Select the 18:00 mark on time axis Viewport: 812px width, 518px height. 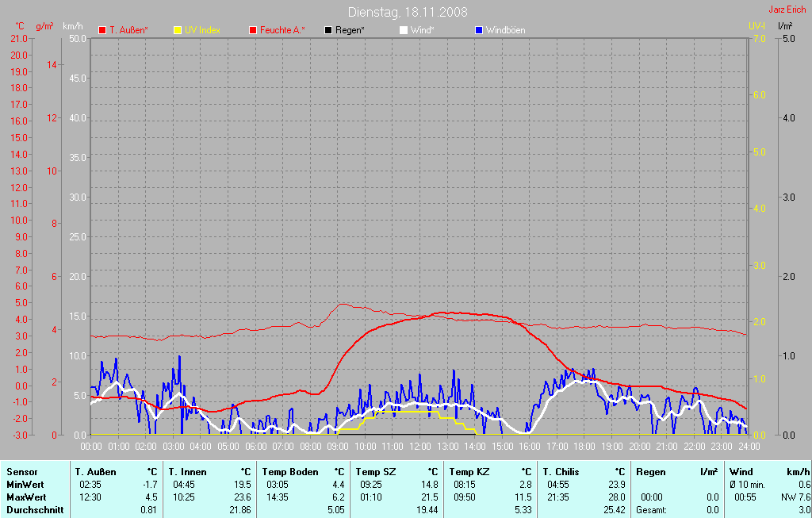point(584,447)
